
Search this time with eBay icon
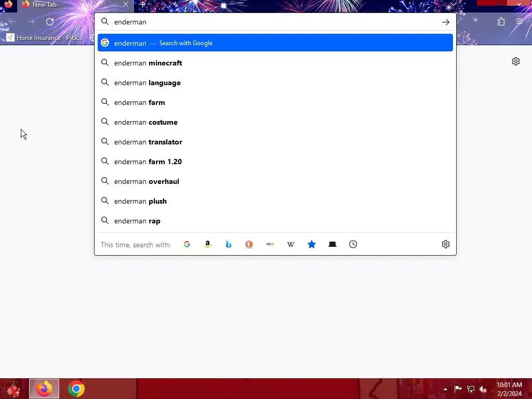[270, 244]
